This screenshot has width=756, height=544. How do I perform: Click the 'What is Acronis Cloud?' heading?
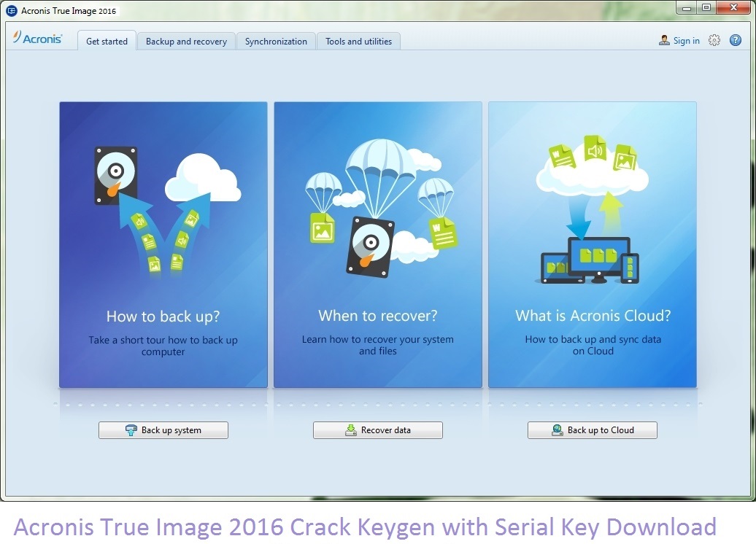593,316
